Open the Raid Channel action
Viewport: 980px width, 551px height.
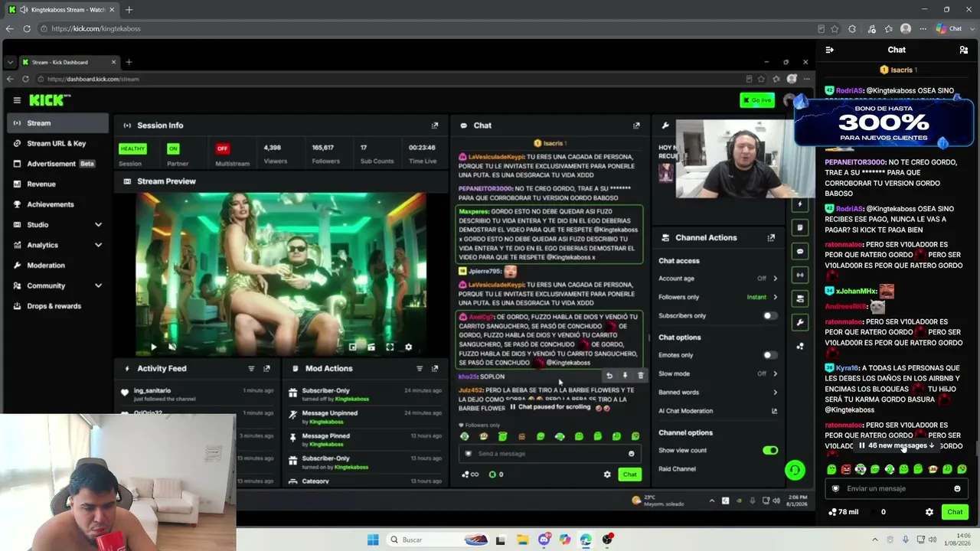(678, 469)
